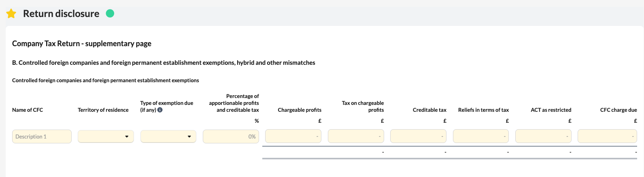The image size is (644, 177).
Task: Click the Chargeable profits column header
Action: point(300,110)
